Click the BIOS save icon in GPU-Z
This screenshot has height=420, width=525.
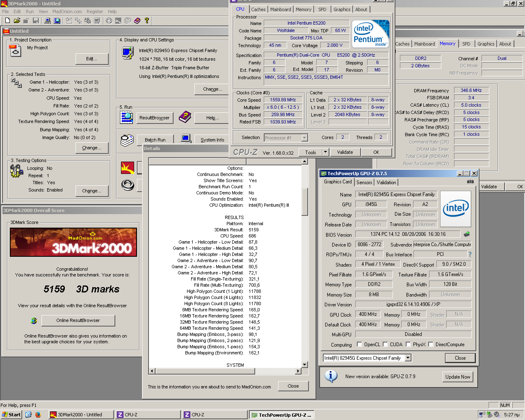point(467,234)
